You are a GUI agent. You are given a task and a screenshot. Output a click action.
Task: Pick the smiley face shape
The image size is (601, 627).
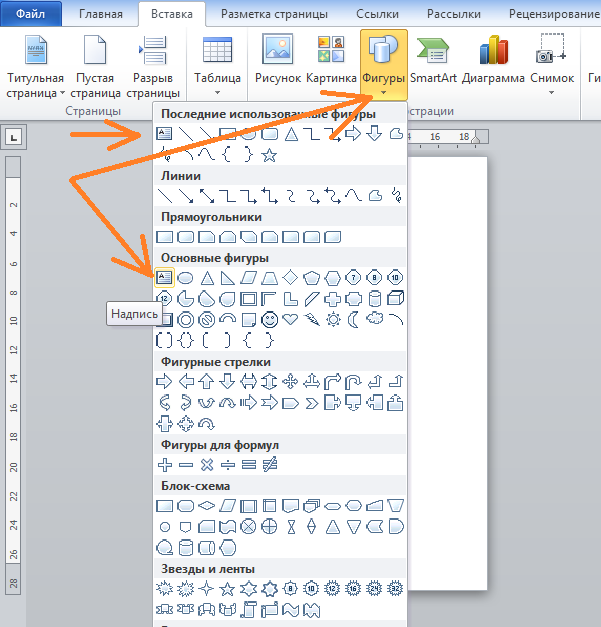270,320
